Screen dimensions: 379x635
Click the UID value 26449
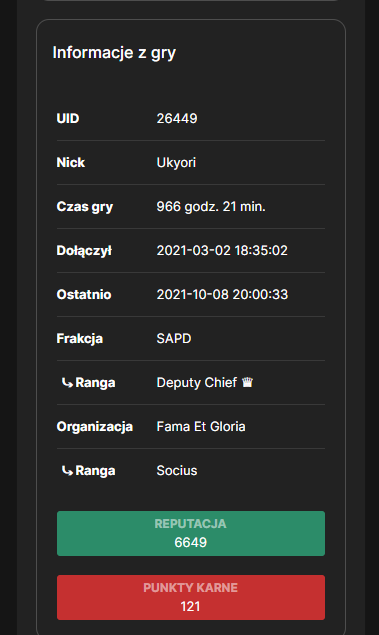(x=177, y=118)
